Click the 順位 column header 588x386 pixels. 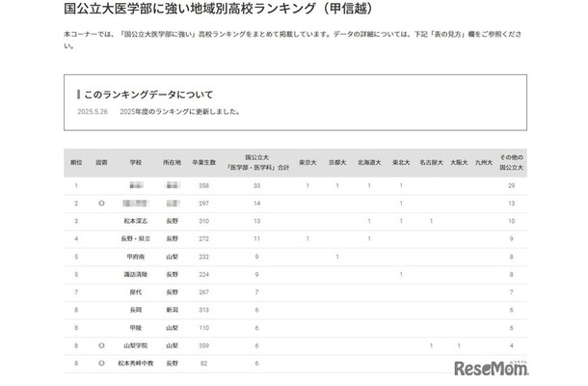tap(76, 162)
